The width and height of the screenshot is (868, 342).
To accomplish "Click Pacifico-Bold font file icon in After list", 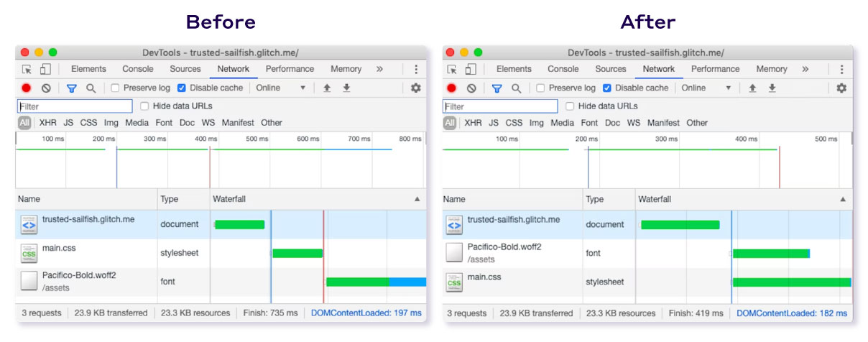I will point(454,253).
